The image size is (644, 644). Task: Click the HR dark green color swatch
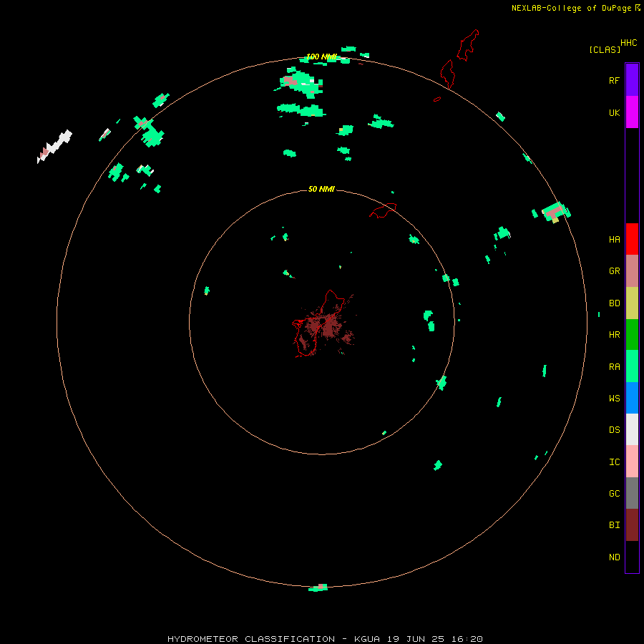pos(632,335)
